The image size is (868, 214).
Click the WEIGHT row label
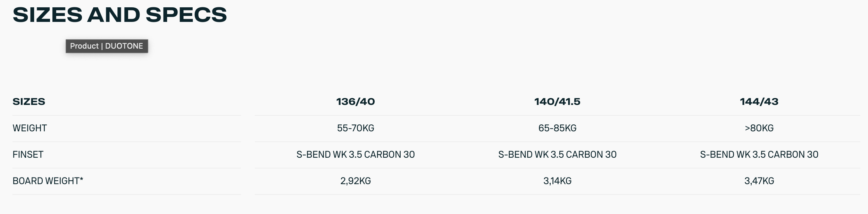tap(30, 128)
